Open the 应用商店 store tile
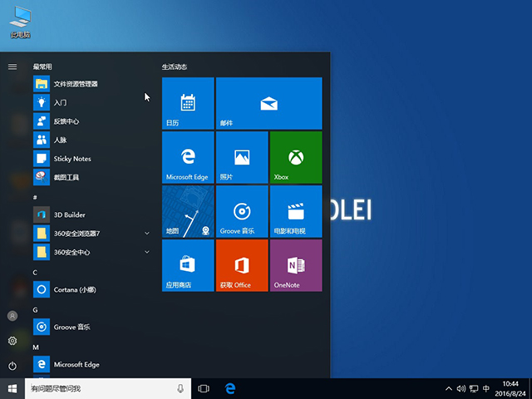Image resolution: width=532 pixels, height=399 pixels. tap(188, 265)
